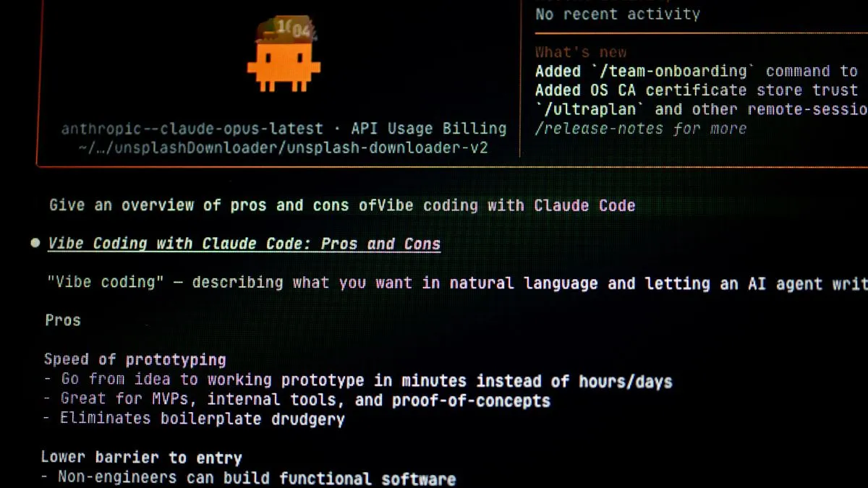The height and width of the screenshot is (488, 868).
Task: Click the 'Vibe Coding with Claude Code: Pros and Cons' heading
Action: [244, 244]
